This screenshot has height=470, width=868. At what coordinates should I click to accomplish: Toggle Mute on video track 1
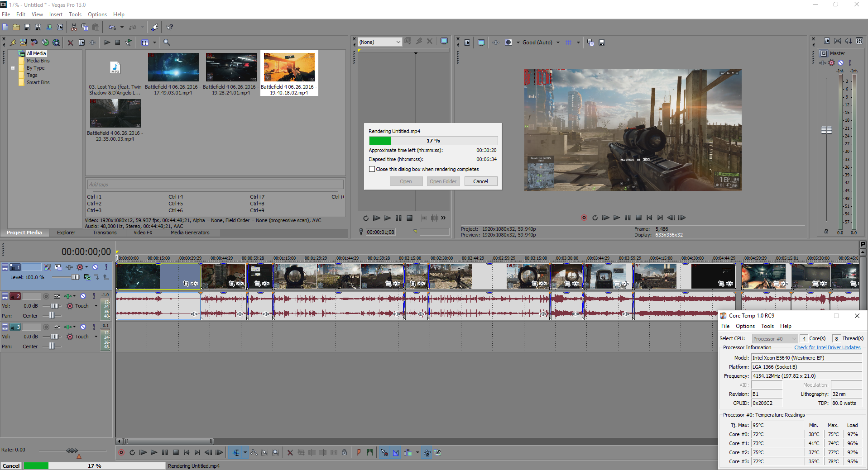[96, 267]
